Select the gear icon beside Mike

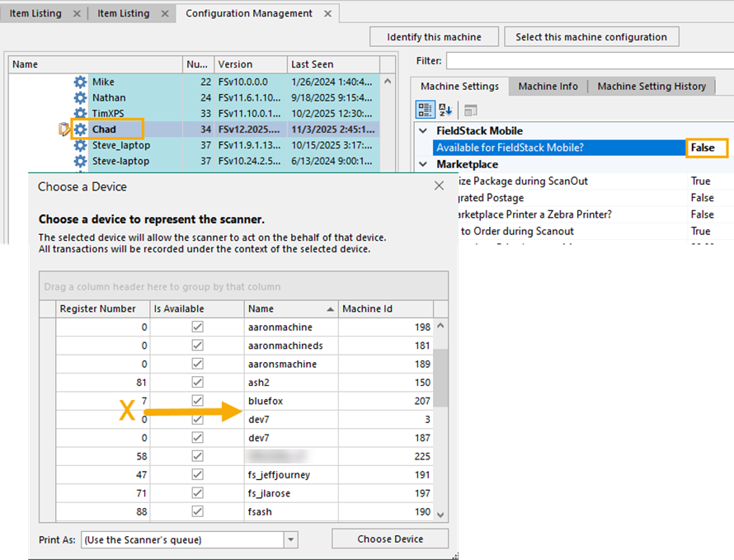[80, 82]
